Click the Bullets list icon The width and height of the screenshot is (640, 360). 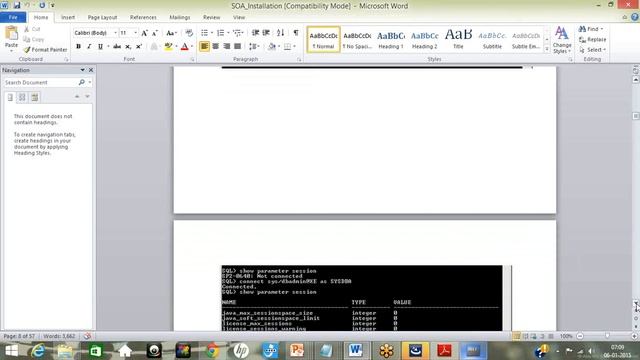[204, 33]
